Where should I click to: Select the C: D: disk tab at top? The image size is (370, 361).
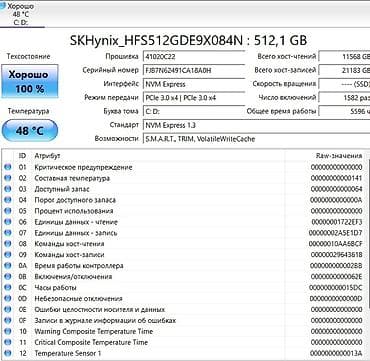point(21,14)
